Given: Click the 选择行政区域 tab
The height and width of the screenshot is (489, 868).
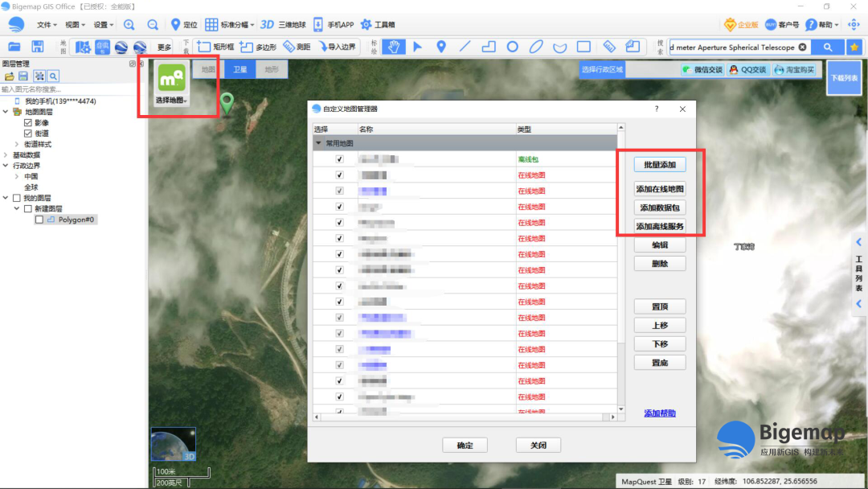Looking at the screenshot, I should (x=602, y=69).
